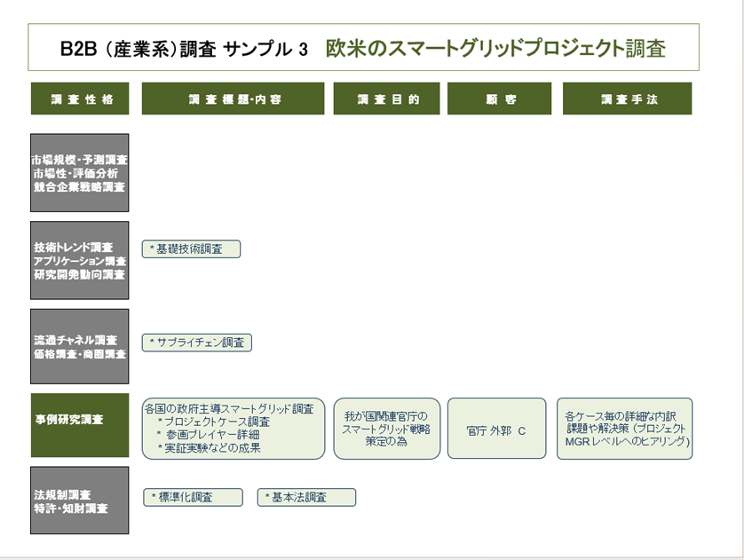Screen dimensions: 744x560
Task: Click the 顧客 column header
Action: click(499, 99)
